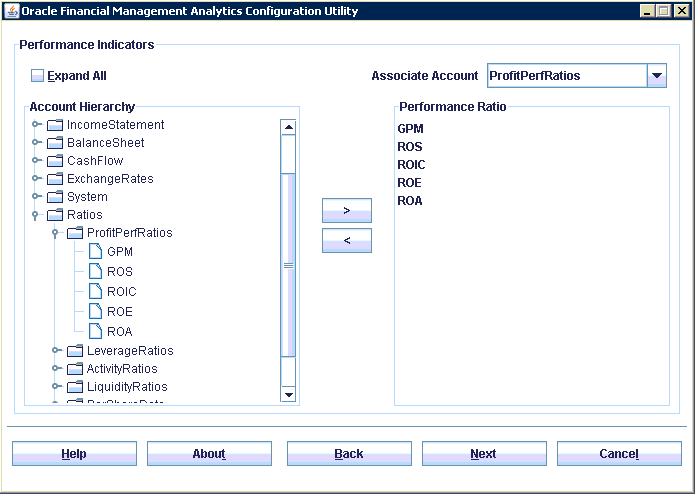Screen dimensions: 695x494
Task: Select the ROS label in Account Hierarchy
Action: point(120,272)
